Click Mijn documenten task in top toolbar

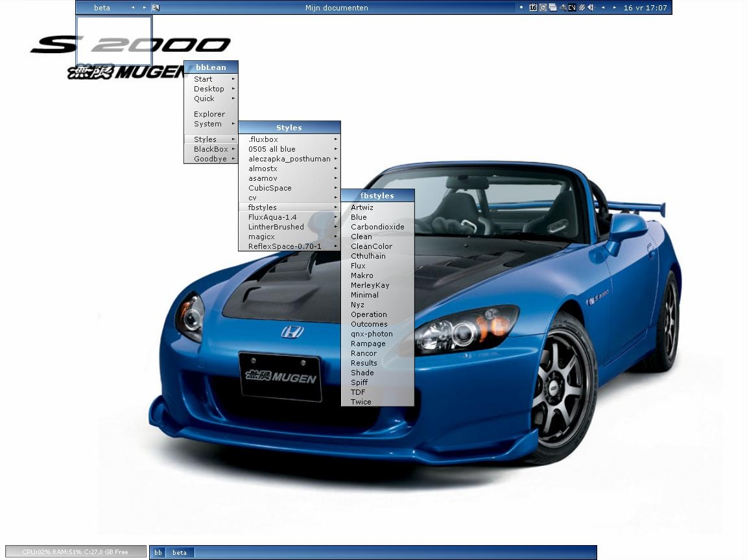click(x=337, y=8)
